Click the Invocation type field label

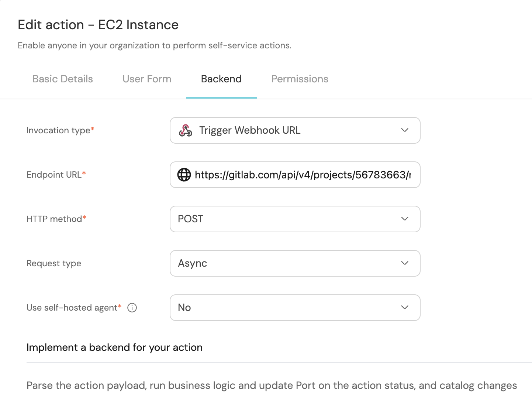click(58, 130)
